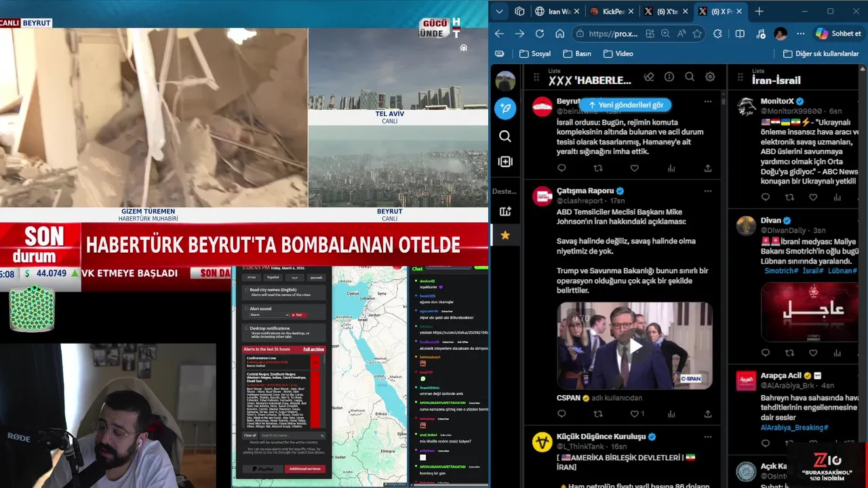
Task: Like the MonitorX post
Action: 813,197
